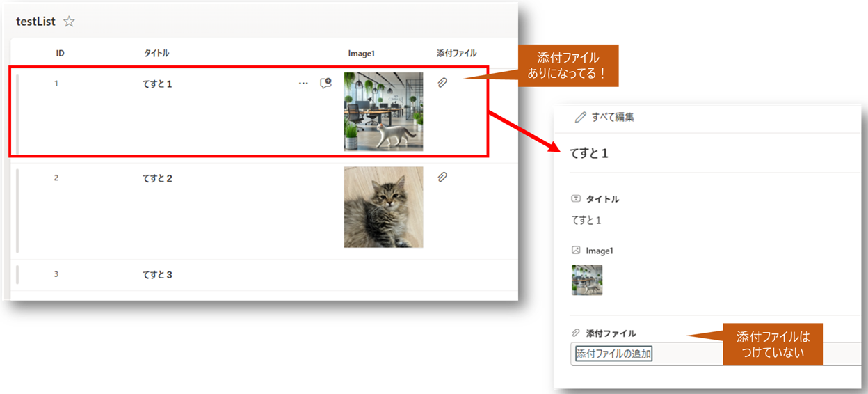Click the paperclip attachment icon in row 1
The height and width of the screenshot is (394, 868).
pyautogui.click(x=442, y=83)
